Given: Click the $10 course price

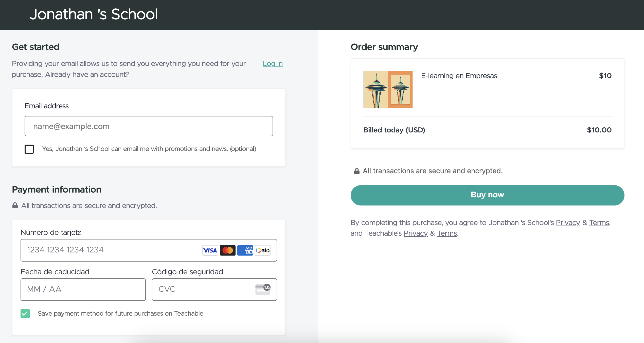Looking at the screenshot, I should click(x=605, y=76).
